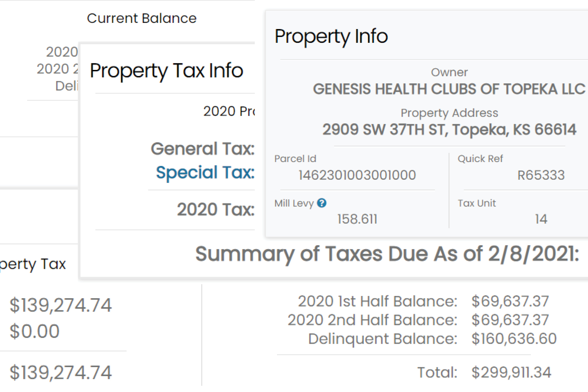Click the 2020 1st Half Balance amount
This screenshot has height=392, width=588.
pyautogui.click(x=509, y=302)
